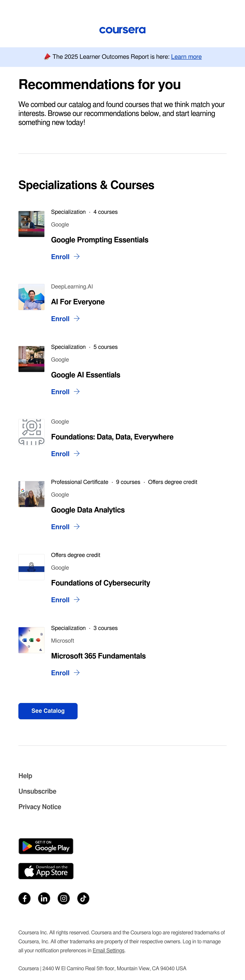Open the Instagram social icon
The height and width of the screenshot is (980, 245).
point(64,898)
